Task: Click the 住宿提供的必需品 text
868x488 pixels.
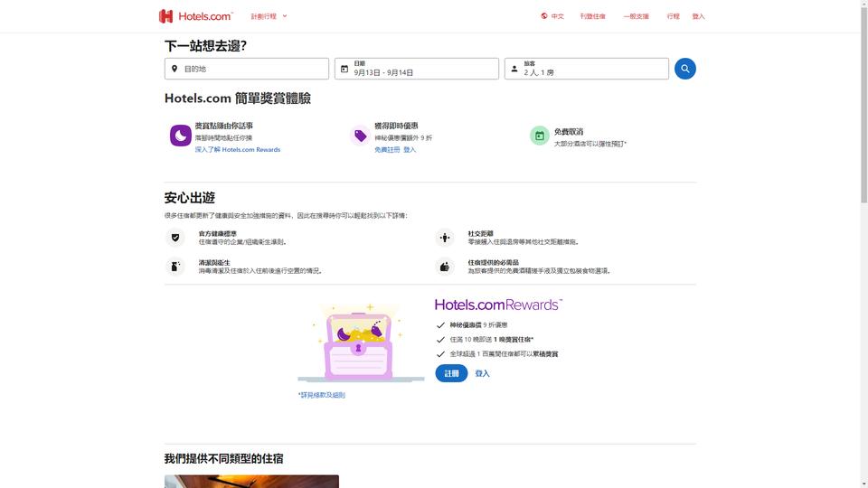Action: pyautogui.click(x=494, y=263)
